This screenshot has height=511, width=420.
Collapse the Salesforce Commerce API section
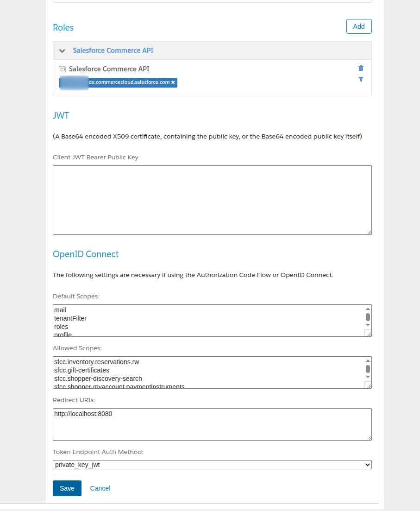click(x=62, y=50)
